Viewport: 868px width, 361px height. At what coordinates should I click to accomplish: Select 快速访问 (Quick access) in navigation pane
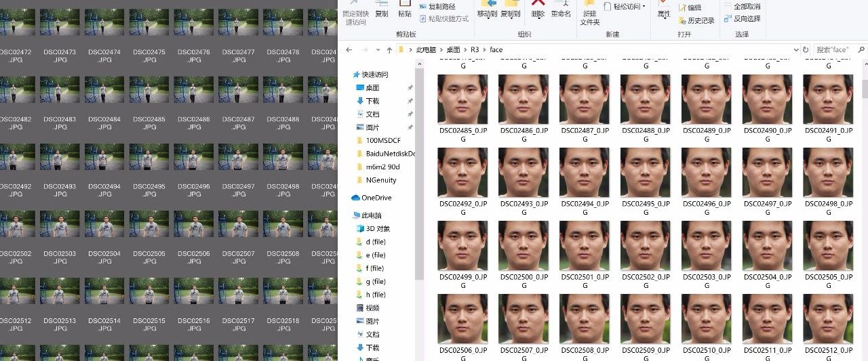370,75
